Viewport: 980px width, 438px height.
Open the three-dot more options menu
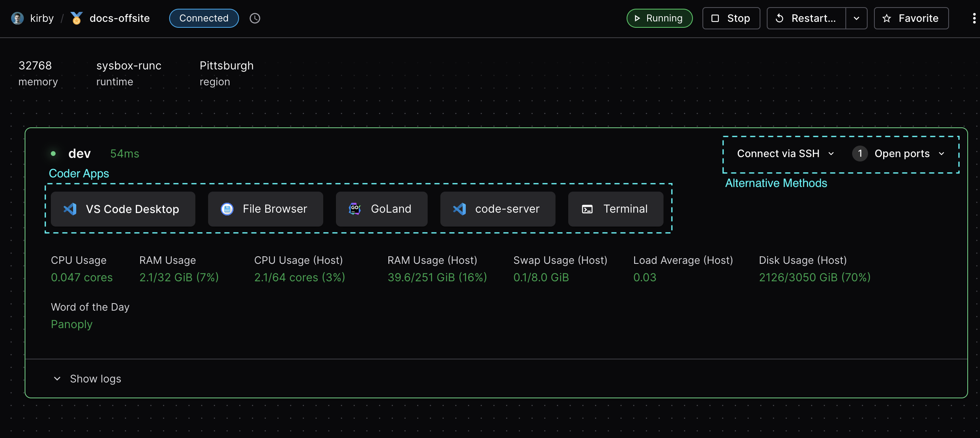coord(974,18)
